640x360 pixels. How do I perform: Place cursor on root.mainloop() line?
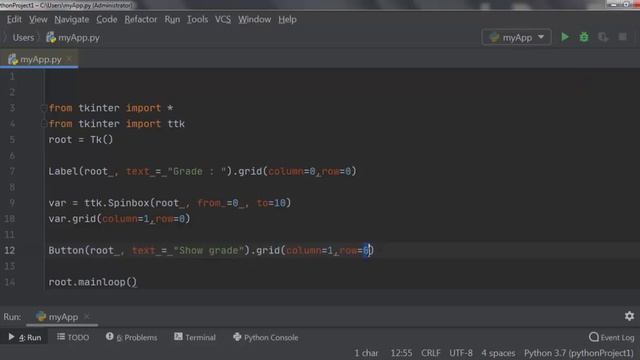coord(93,282)
